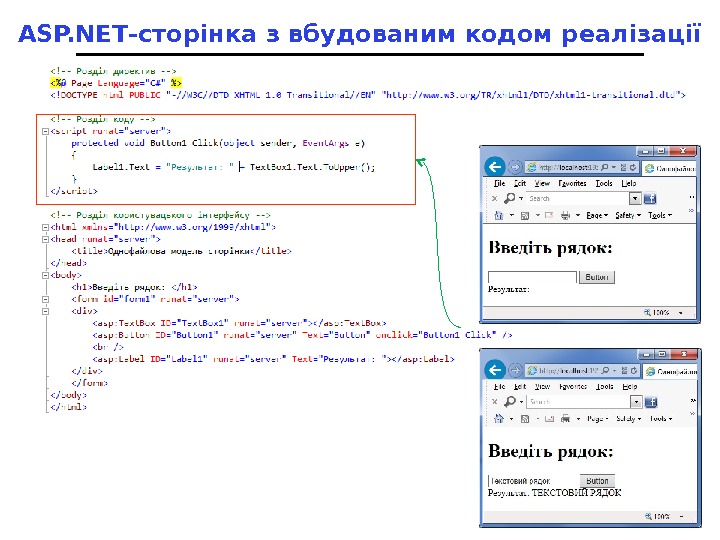Click search toolbar magnifier in browser showing ТЕКСТОВИЙ РЯДОК

tap(510, 401)
